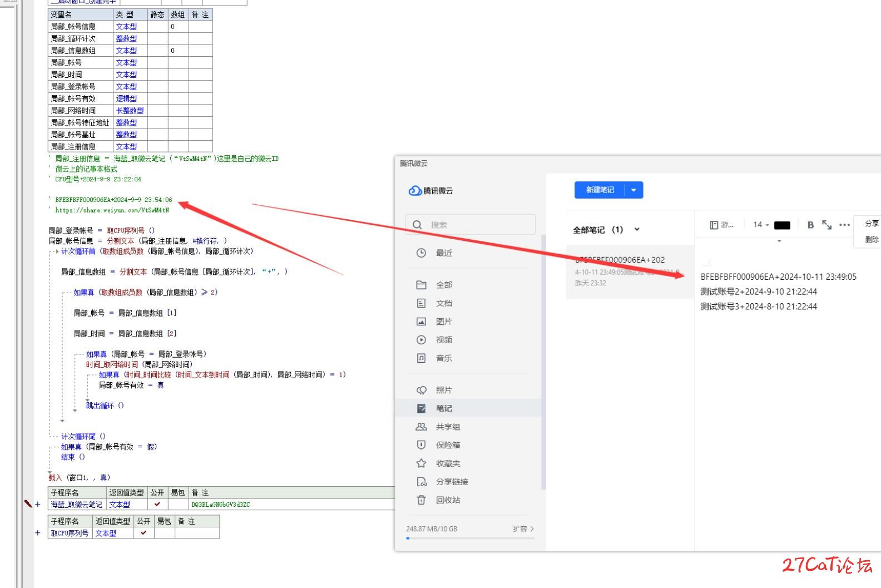Click note line 测试账号2+2024-9-10 21:22:44
Screen dimensions: 881x588
(x=759, y=291)
